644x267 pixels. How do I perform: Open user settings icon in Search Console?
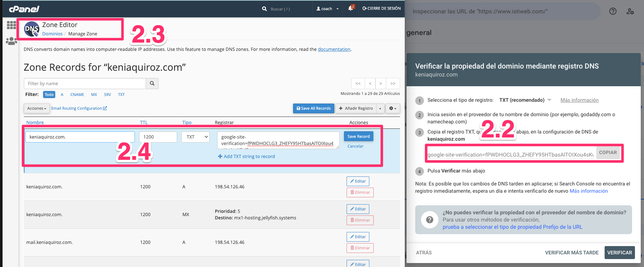click(630, 11)
